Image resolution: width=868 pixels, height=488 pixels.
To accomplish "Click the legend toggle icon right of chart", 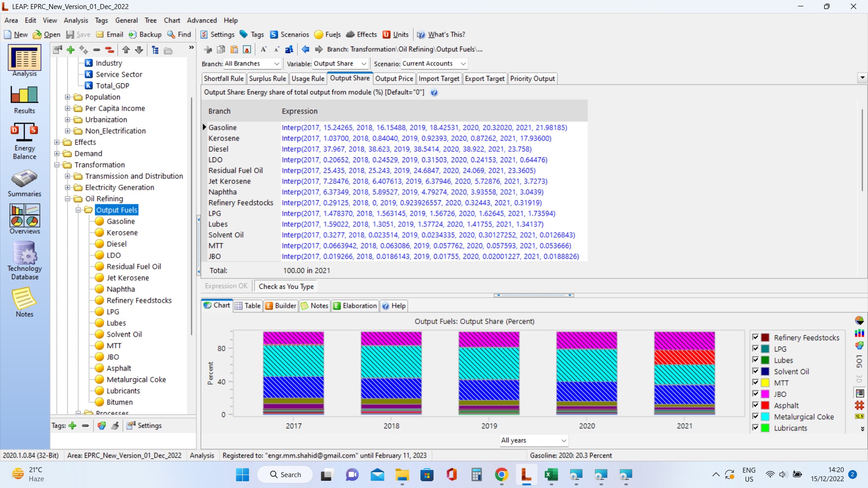I will coord(859,393).
